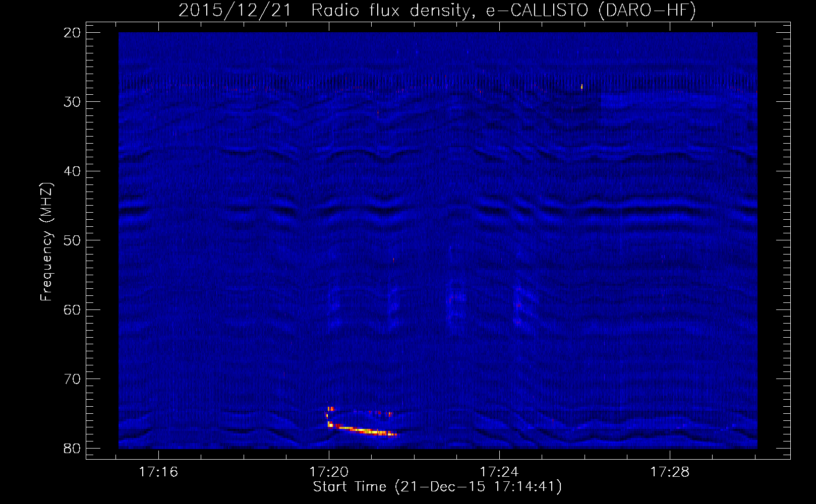Click the 20 MHz frequency tick label
Image resolution: width=816 pixels, height=504 pixels.
coord(73,33)
